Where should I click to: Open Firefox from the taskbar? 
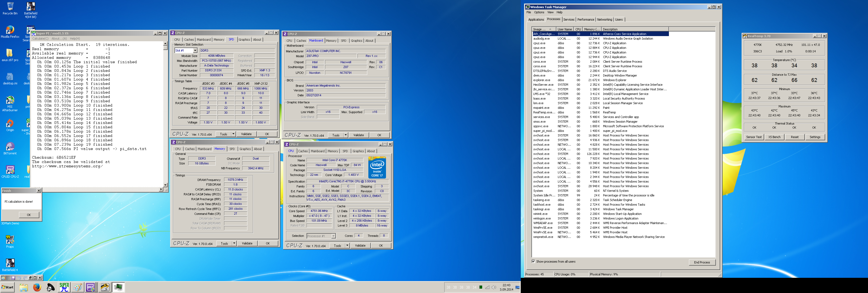(37, 287)
